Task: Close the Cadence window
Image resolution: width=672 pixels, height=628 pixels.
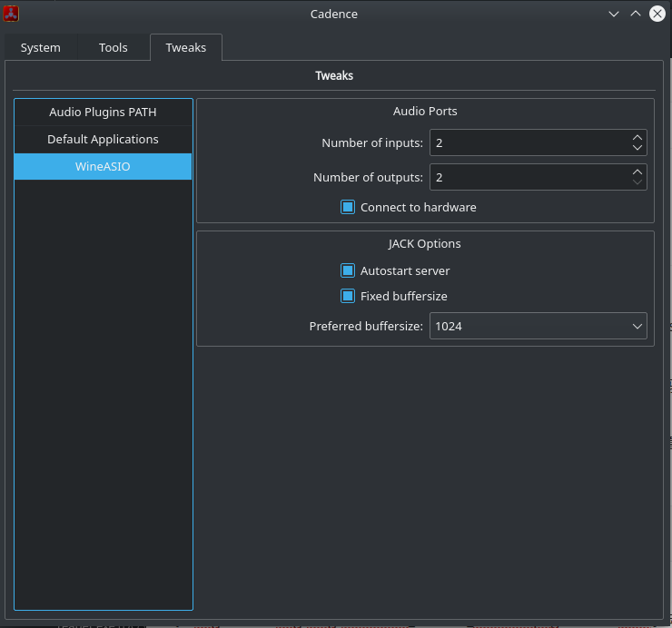Action: coord(657,14)
